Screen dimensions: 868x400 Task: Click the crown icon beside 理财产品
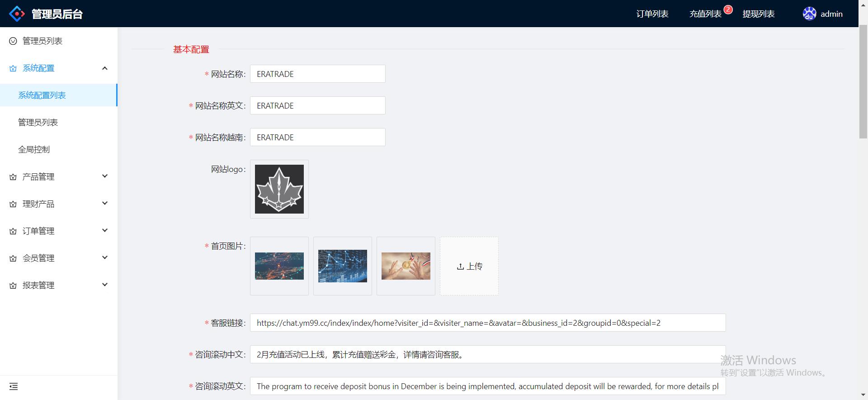point(13,204)
